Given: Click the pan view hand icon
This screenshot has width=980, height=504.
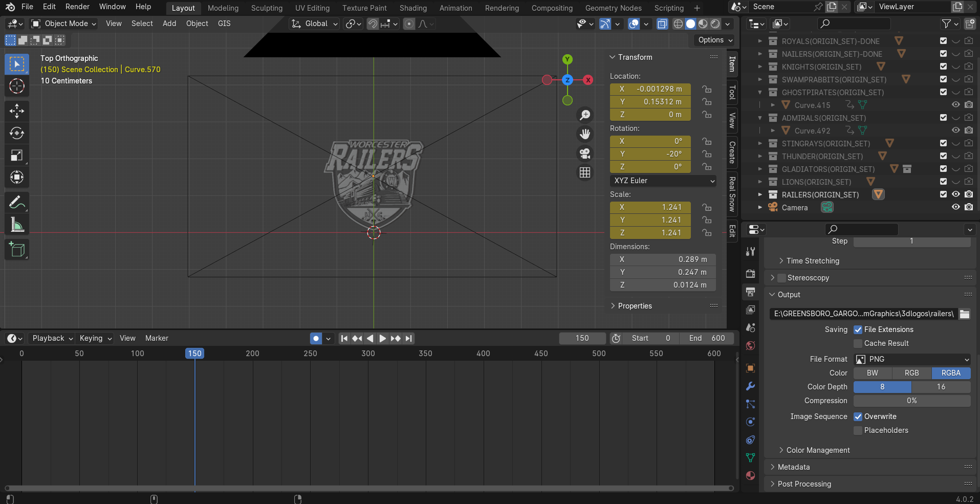Looking at the screenshot, I should 585,134.
